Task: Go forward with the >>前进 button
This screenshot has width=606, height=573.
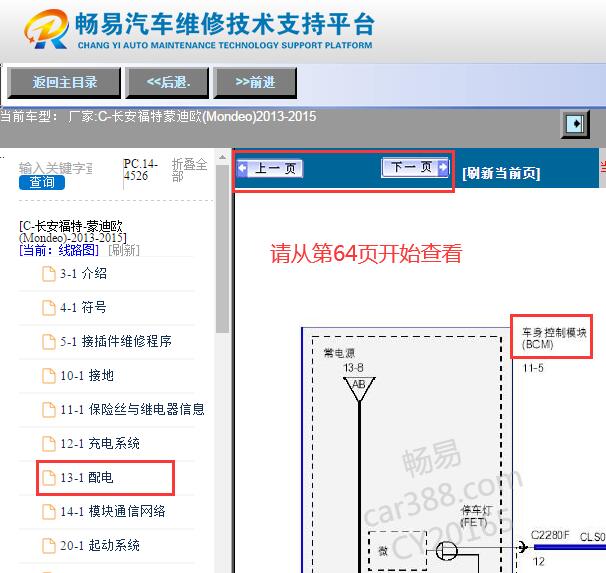Action: [x=255, y=82]
